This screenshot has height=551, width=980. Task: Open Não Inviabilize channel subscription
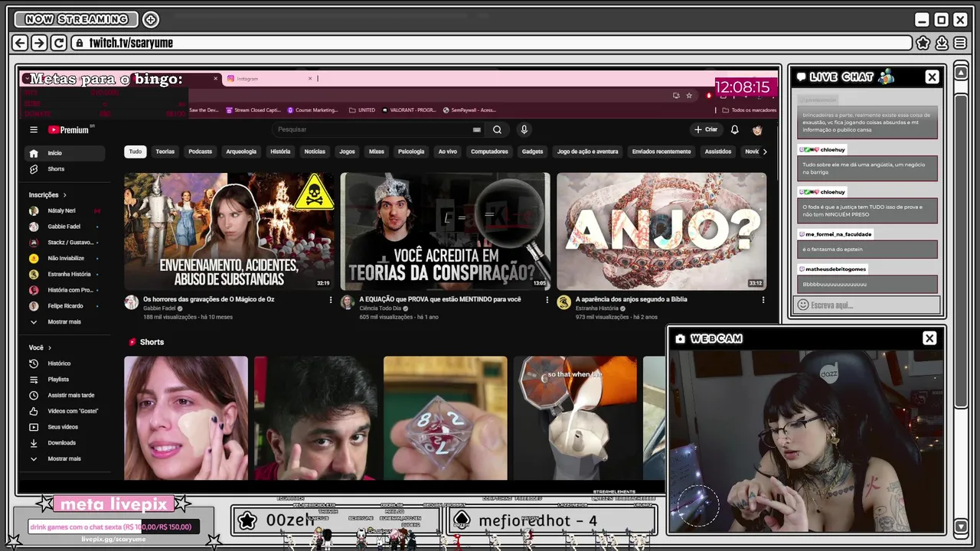coord(64,258)
